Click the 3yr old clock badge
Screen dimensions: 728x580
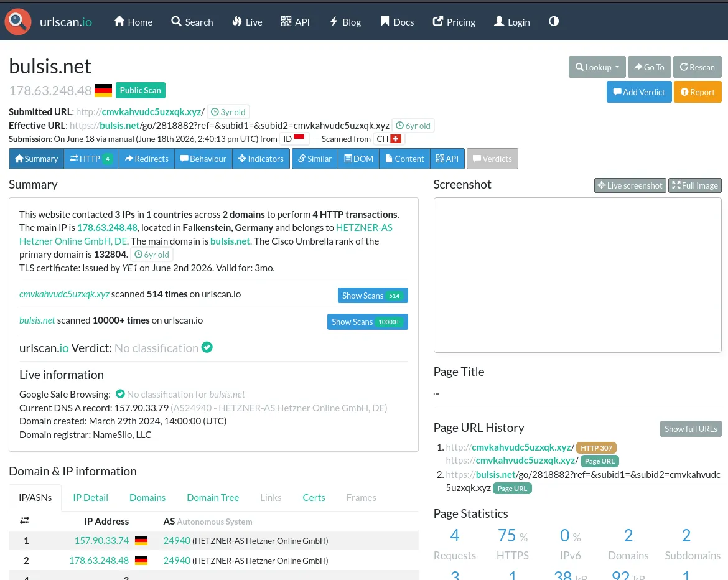coord(228,112)
